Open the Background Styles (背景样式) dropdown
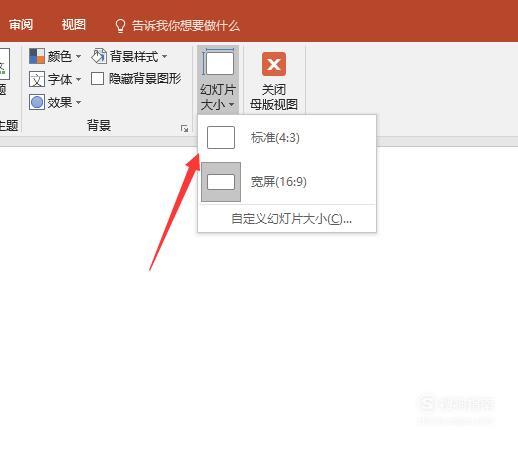Viewport: 518px width, 450px height. click(129, 56)
